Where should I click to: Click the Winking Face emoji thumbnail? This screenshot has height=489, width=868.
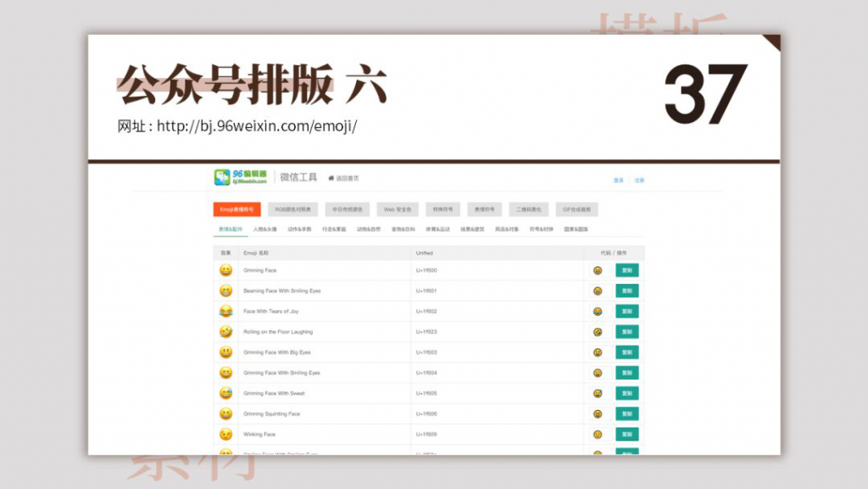tap(225, 434)
